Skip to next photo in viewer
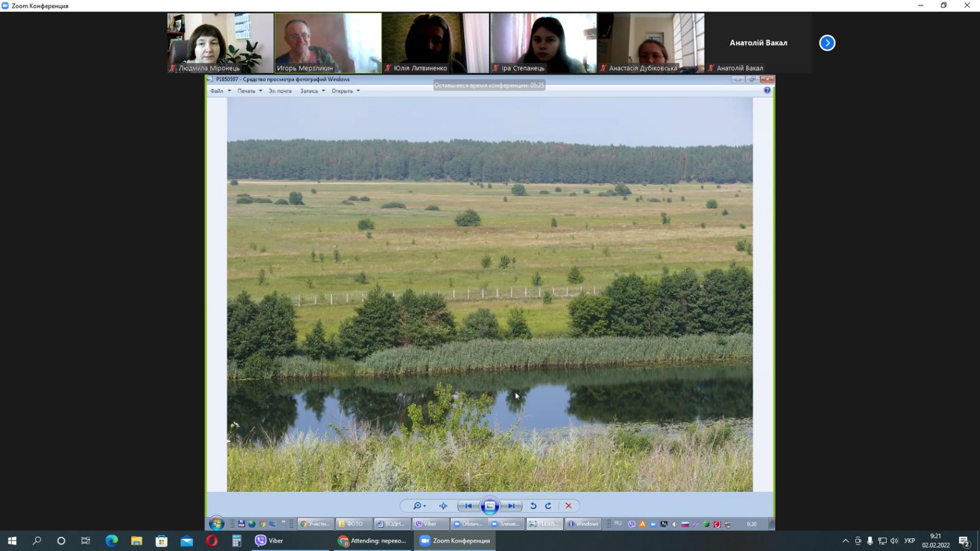Image resolution: width=980 pixels, height=551 pixels. pyautogui.click(x=511, y=506)
